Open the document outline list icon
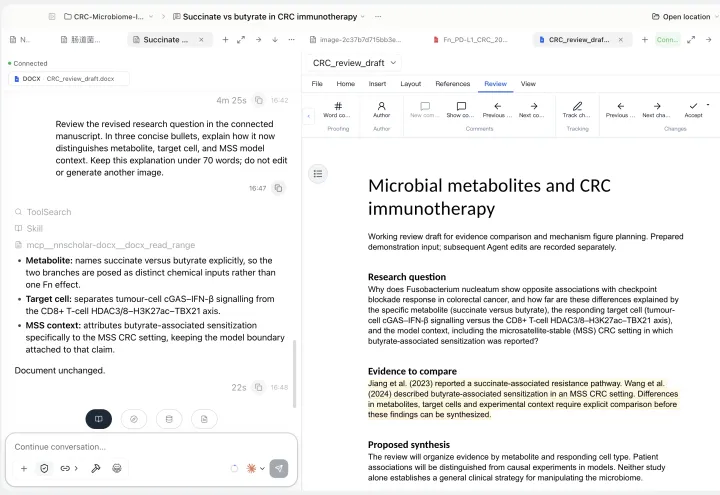The height and width of the screenshot is (495, 720). click(x=318, y=174)
